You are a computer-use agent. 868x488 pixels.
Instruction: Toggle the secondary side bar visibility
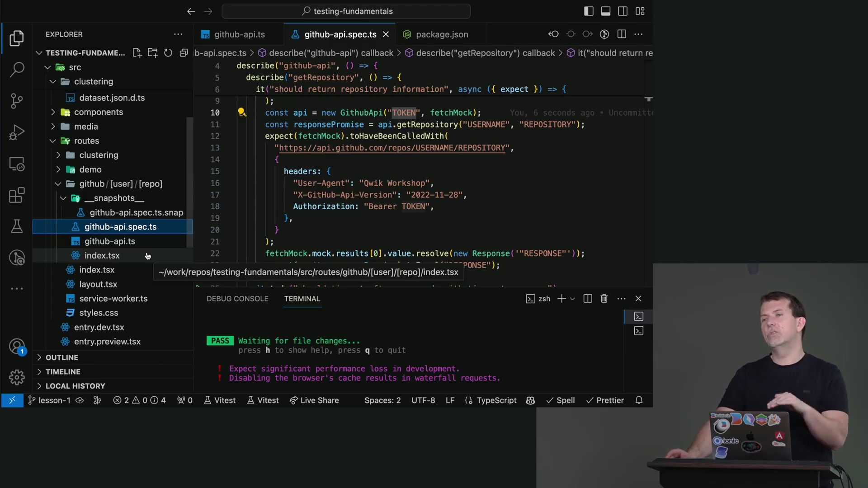pos(623,11)
